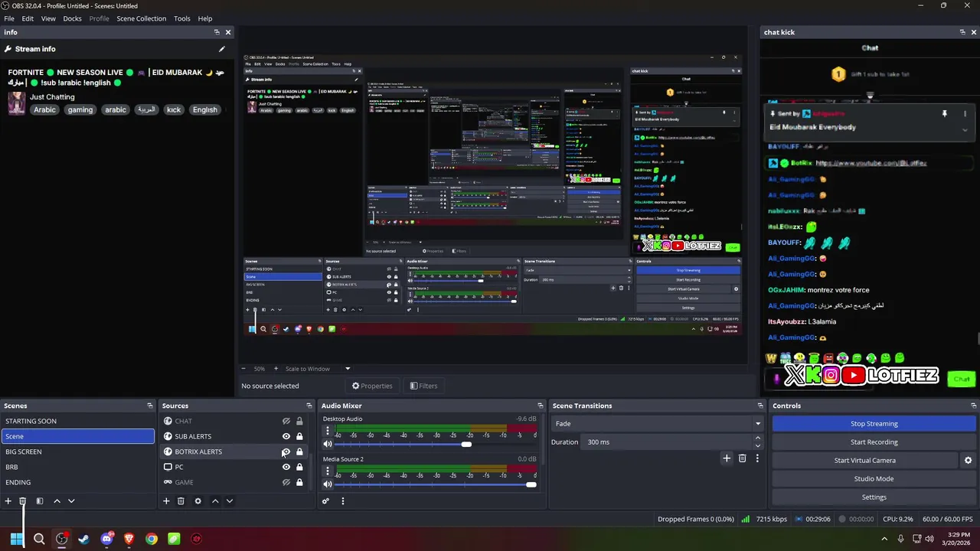Open virtual camera settings gear
980x551 pixels.
[968, 461]
